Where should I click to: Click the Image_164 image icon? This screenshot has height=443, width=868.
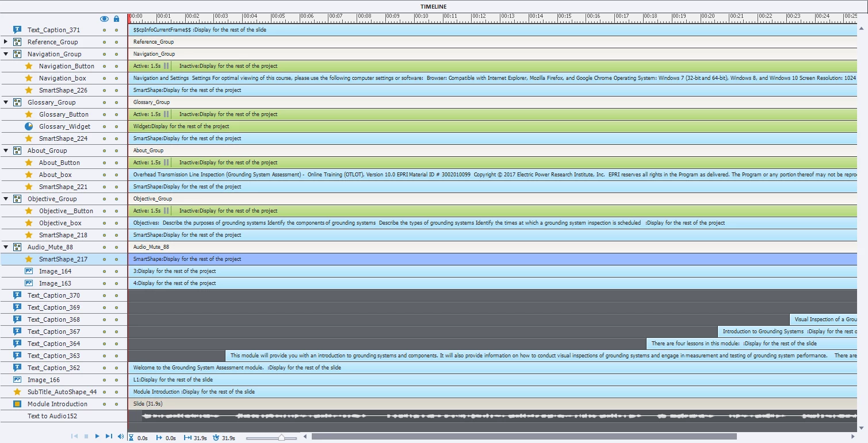(x=29, y=271)
